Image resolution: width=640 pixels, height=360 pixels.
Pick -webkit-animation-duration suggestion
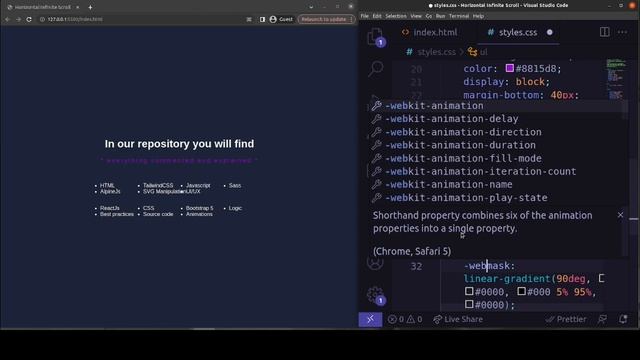click(x=497, y=145)
